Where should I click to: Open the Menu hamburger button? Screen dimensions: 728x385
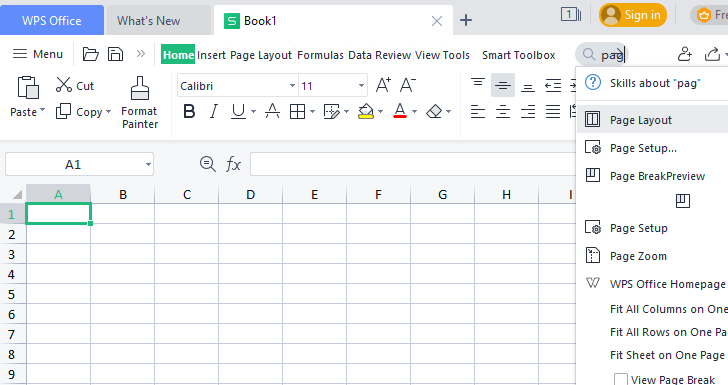(38, 54)
